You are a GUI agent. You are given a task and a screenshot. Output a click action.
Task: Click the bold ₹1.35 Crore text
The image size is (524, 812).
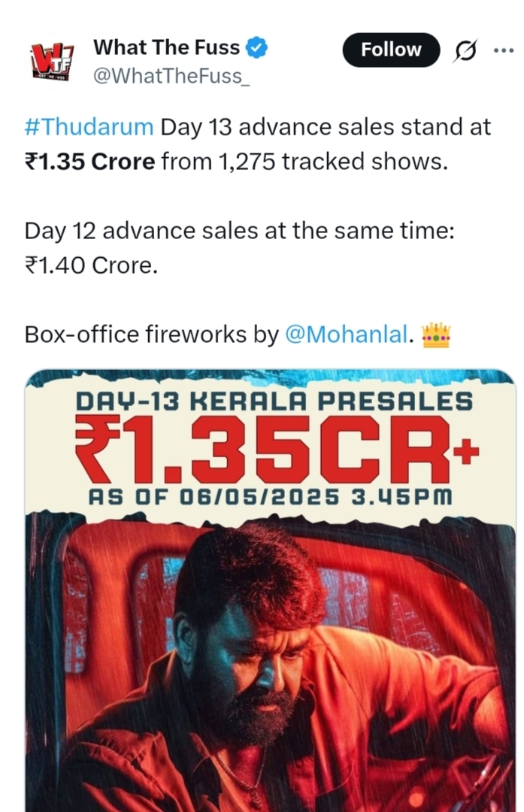[89, 162]
